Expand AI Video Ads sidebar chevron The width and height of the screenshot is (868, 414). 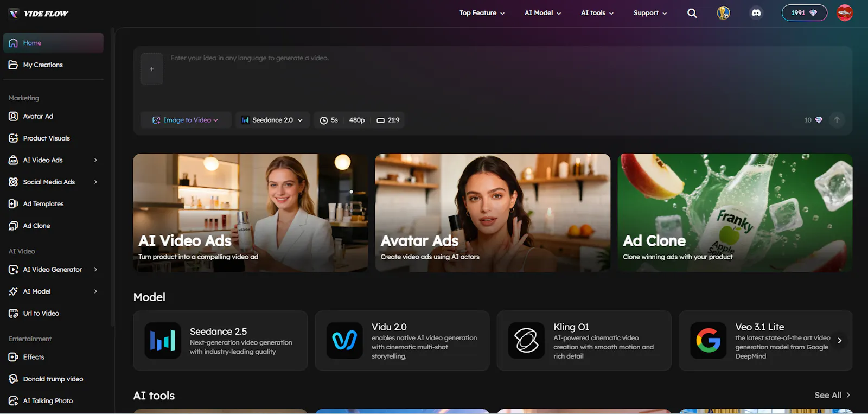(95, 160)
